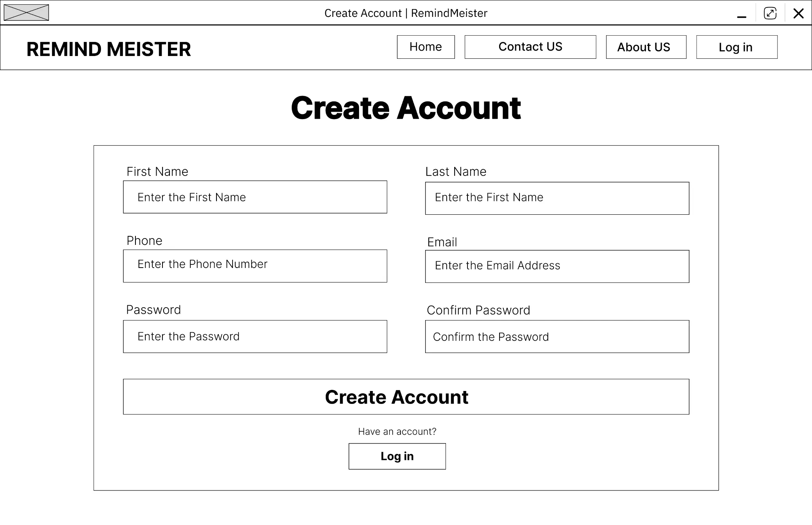
Task: Select the Email address field
Action: coord(557,266)
